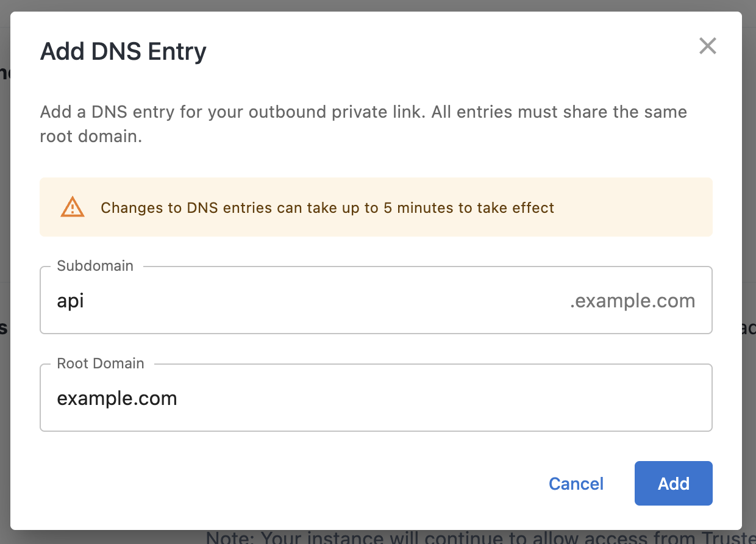
Task: Click the orange alert icon in the banner
Action: point(72,207)
